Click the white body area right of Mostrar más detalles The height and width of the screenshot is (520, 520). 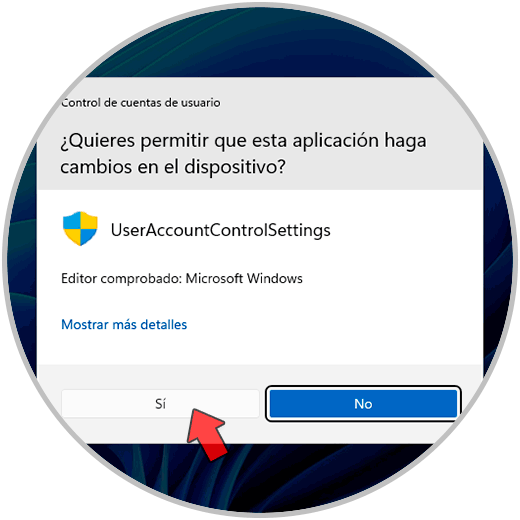pyautogui.click(x=333, y=324)
